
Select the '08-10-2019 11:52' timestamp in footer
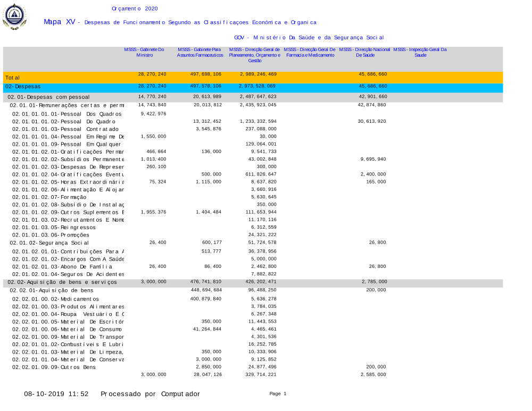pos(56,394)
